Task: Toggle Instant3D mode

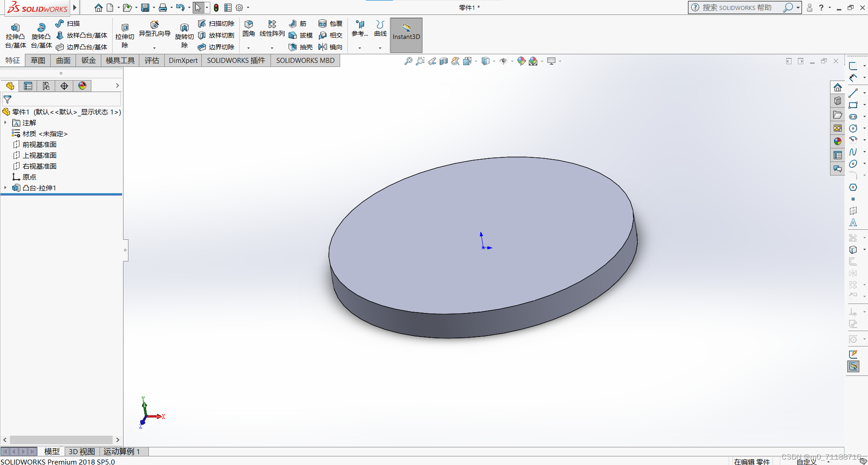Action: (x=406, y=35)
